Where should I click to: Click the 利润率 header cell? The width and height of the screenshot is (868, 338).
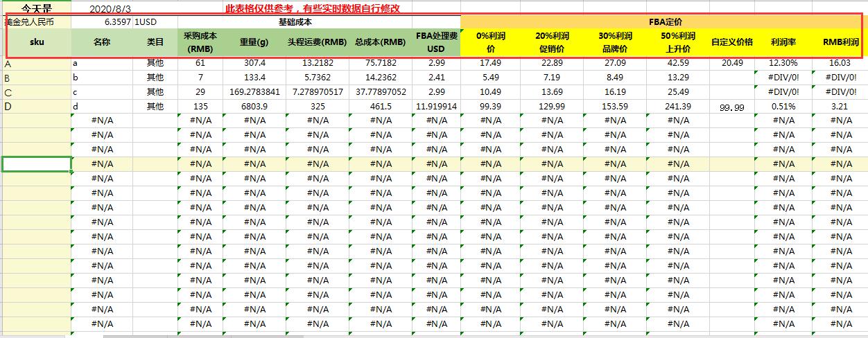pos(783,42)
